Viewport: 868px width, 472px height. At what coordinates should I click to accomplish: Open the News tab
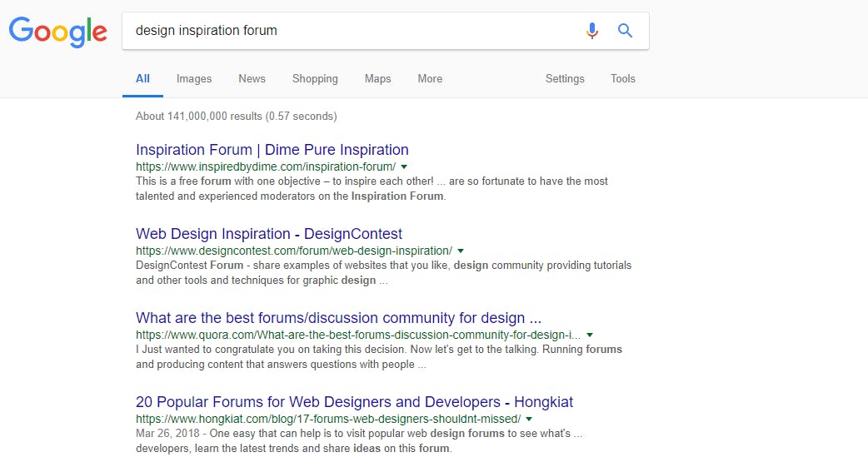tap(252, 78)
